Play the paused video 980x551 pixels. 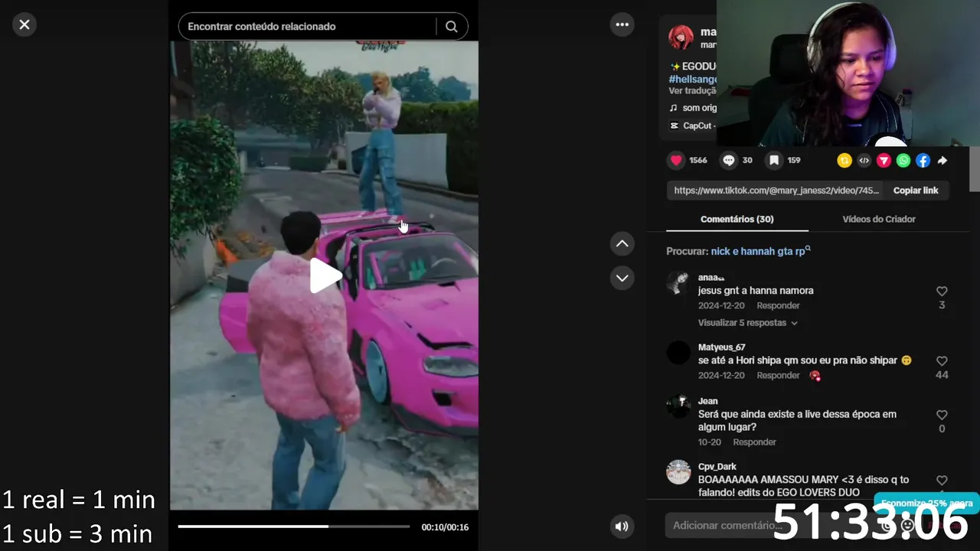point(325,275)
